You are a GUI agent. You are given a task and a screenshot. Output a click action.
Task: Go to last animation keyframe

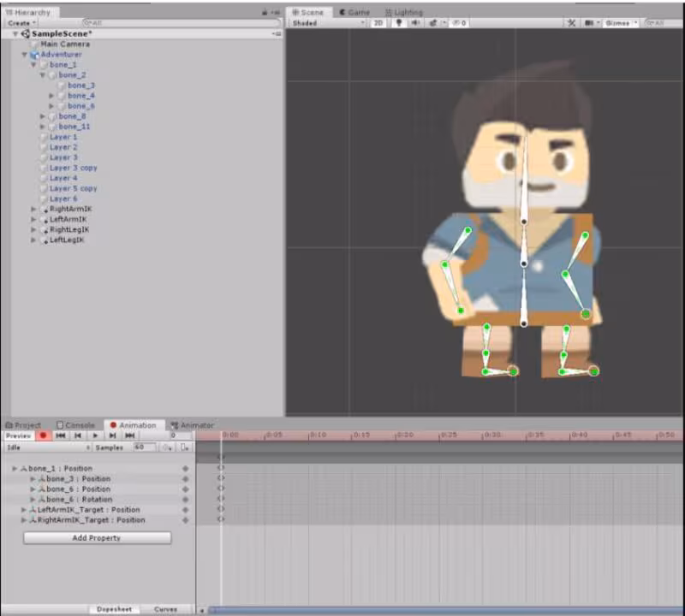(130, 435)
